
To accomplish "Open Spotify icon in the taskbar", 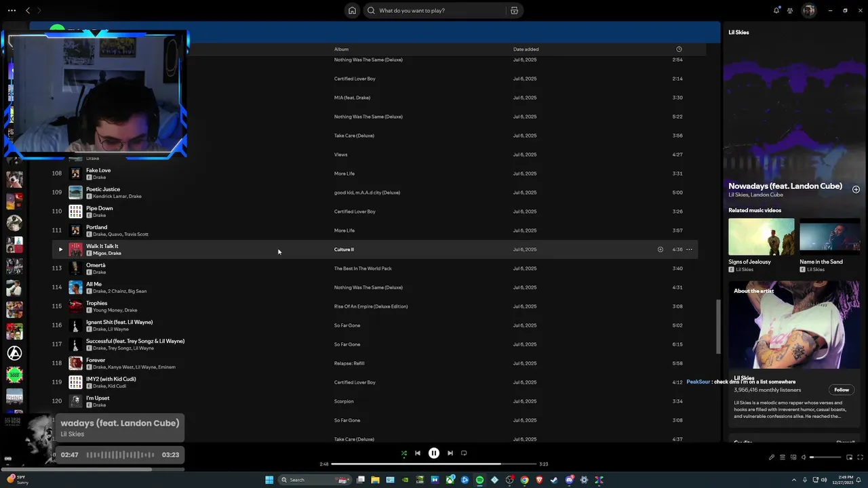I will tap(479, 480).
